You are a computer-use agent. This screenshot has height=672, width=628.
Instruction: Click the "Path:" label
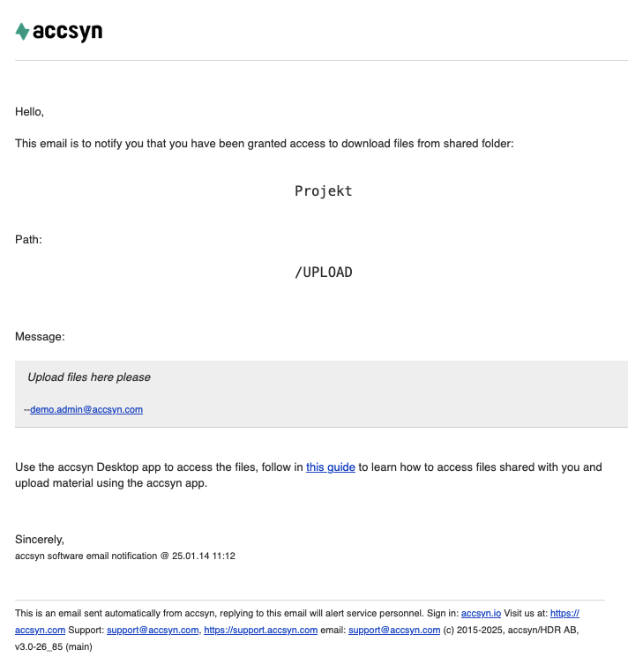click(28, 240)
